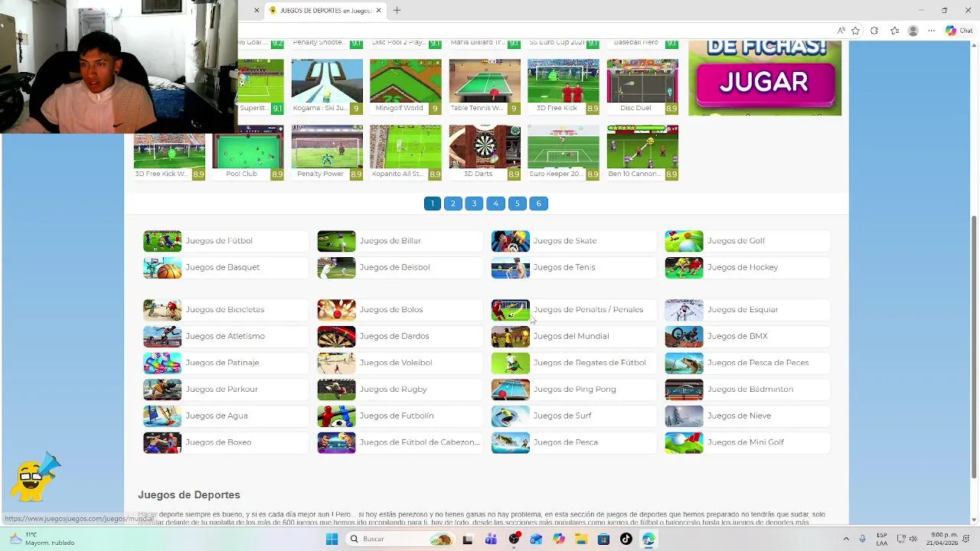Click the Juegos de Surf icon
The image size is (980, 551).
[x=510, y=416]
